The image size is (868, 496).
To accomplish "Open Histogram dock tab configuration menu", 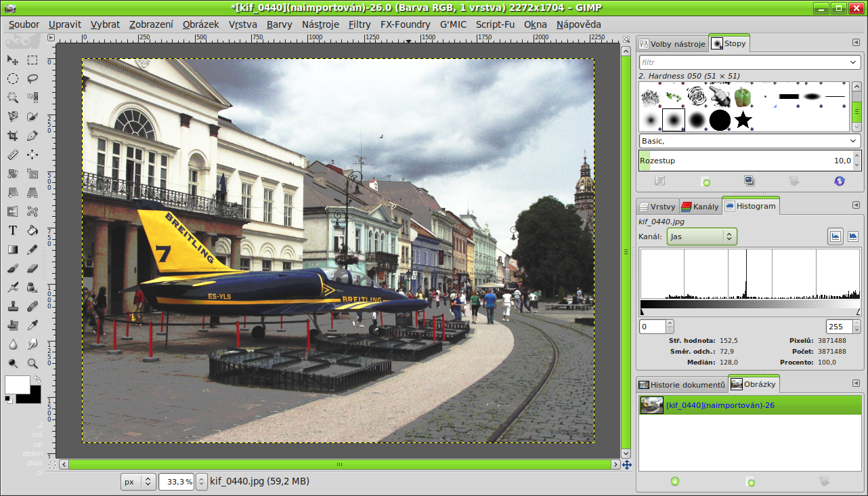I will pos(856,205).
